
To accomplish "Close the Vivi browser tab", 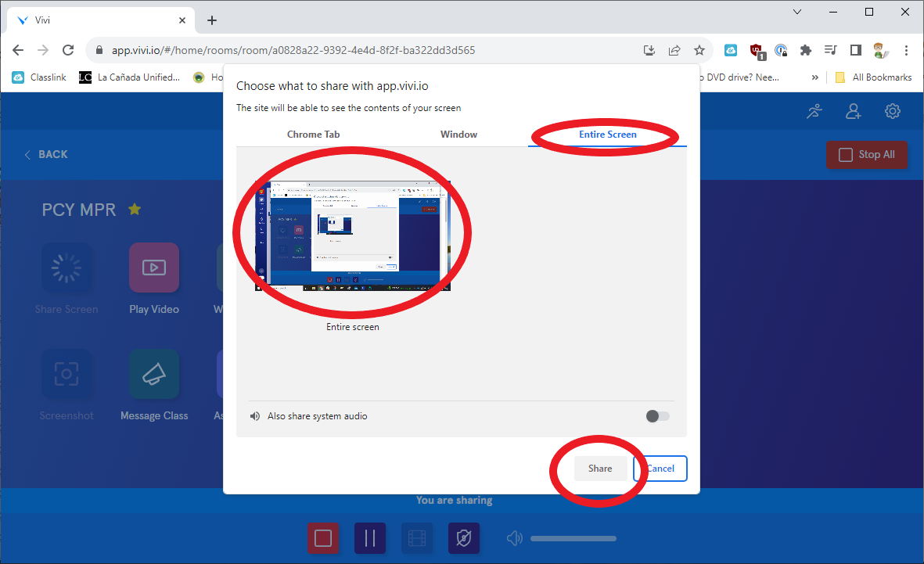I will click(182, 20).
